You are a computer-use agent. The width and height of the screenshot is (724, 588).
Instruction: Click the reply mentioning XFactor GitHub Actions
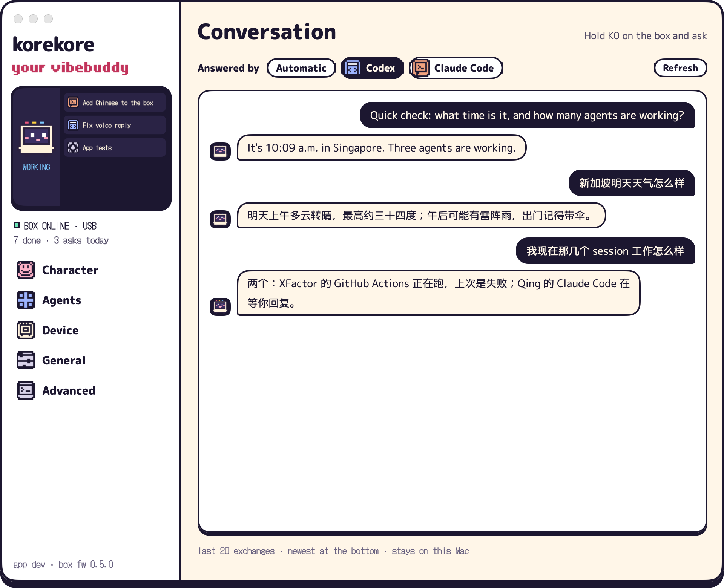439,293
